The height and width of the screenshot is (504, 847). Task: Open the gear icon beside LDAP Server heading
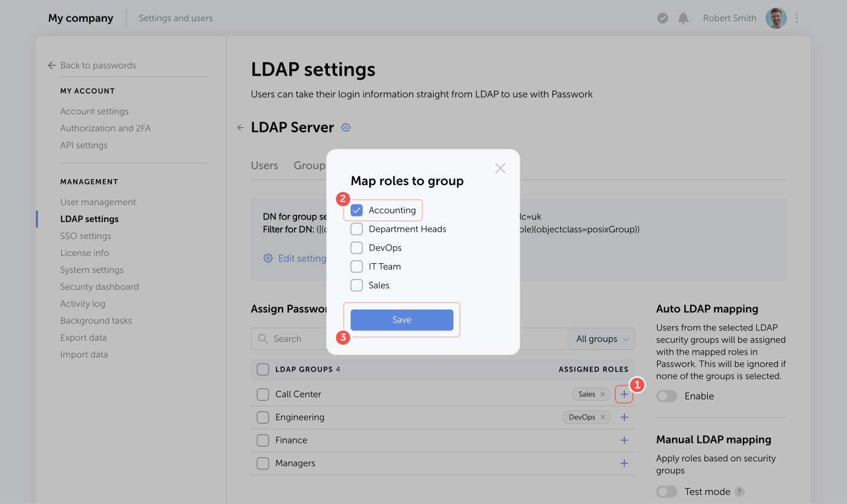coord(345,127)
